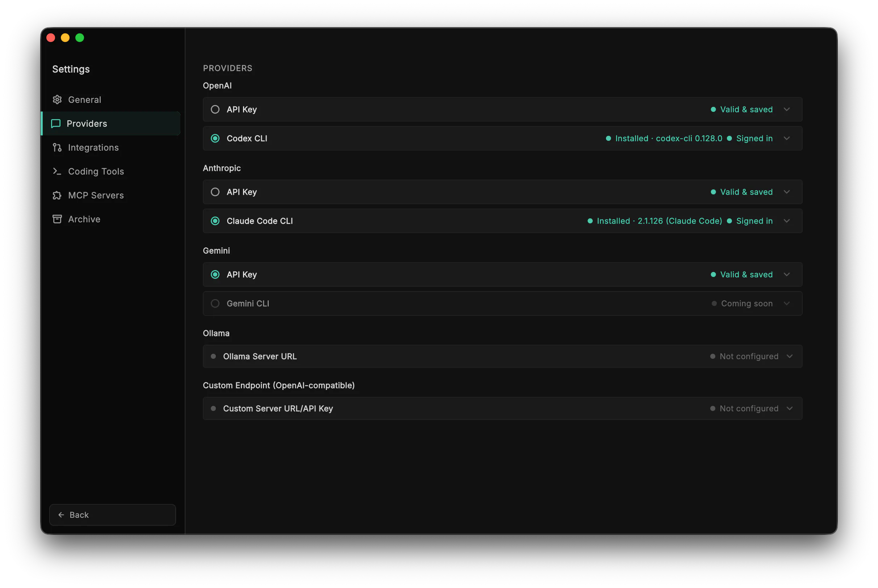Click the Ollama Server URL label
878x588 pixels.
[260, 356]
